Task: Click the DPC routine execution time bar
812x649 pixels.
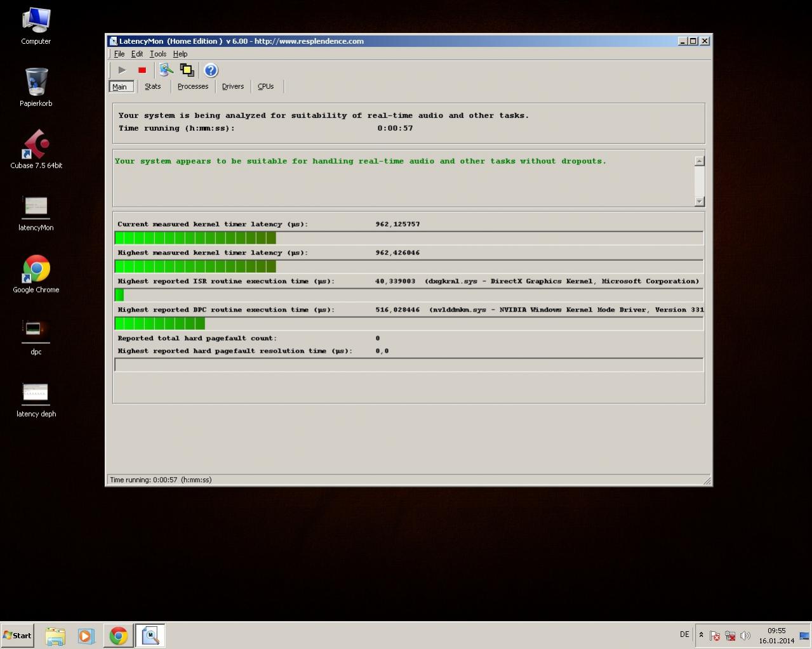Action: click(409, 324)
